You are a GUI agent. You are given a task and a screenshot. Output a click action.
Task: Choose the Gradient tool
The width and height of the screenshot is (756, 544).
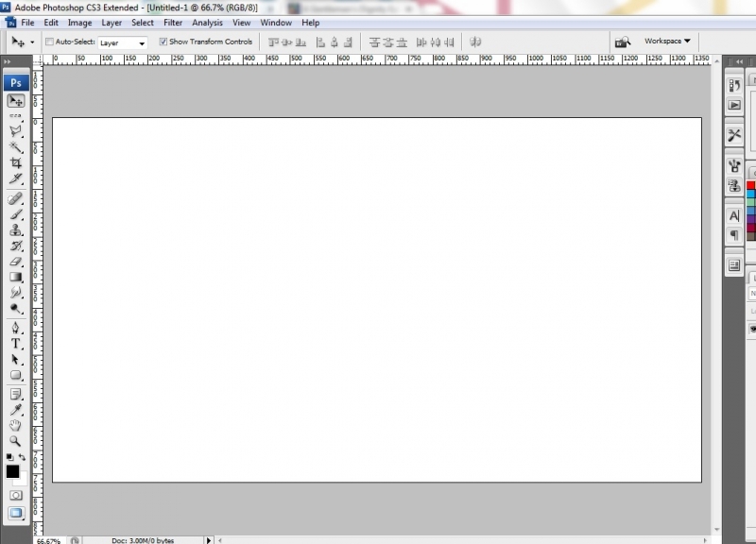click(x=16, y=278)
